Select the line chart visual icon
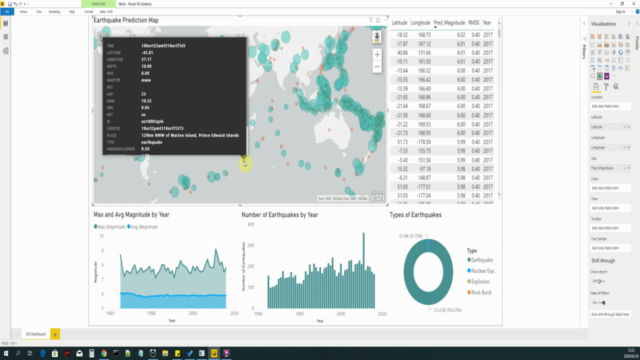Screen dimensions: 640x360 pyautogui.click(x=593, y=44)
